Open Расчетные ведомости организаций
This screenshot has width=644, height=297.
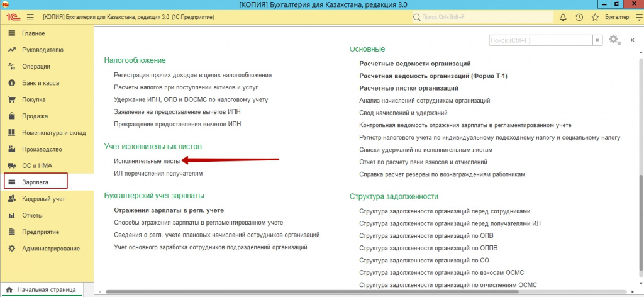point(415,64)
